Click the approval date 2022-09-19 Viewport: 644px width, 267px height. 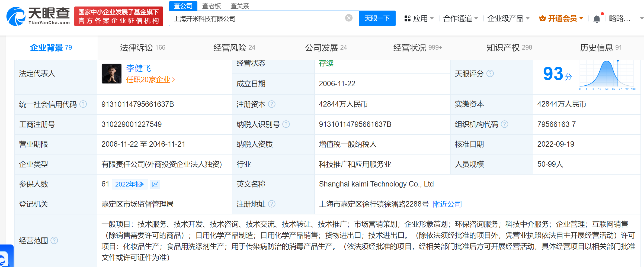click(556, 144)
